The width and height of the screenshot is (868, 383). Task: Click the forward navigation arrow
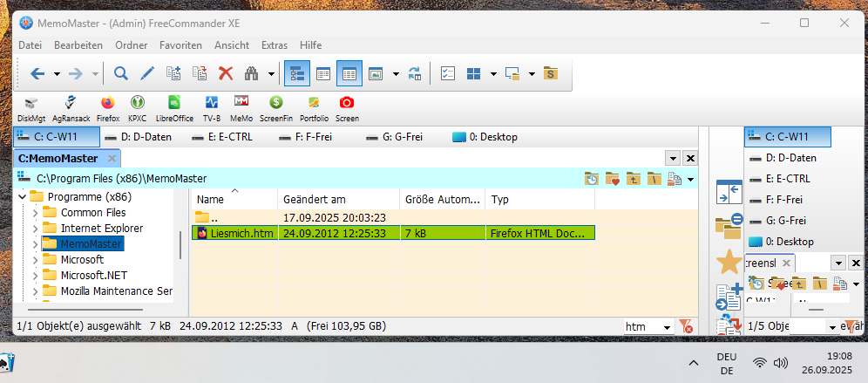(75, 73)
